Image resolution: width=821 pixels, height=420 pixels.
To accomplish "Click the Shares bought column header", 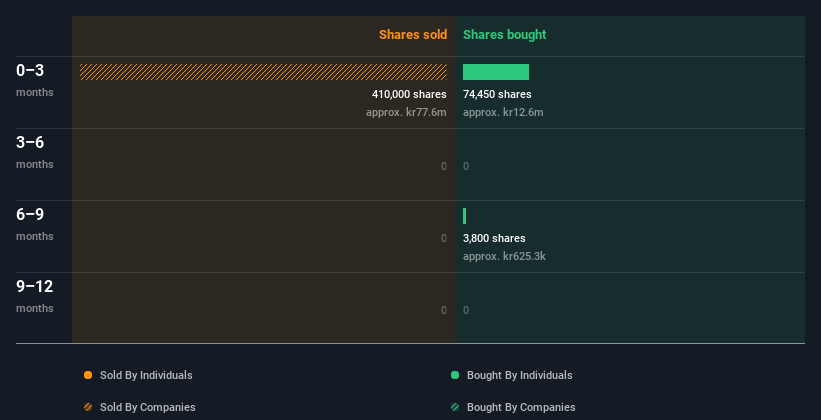I will [x=504, y=35].
